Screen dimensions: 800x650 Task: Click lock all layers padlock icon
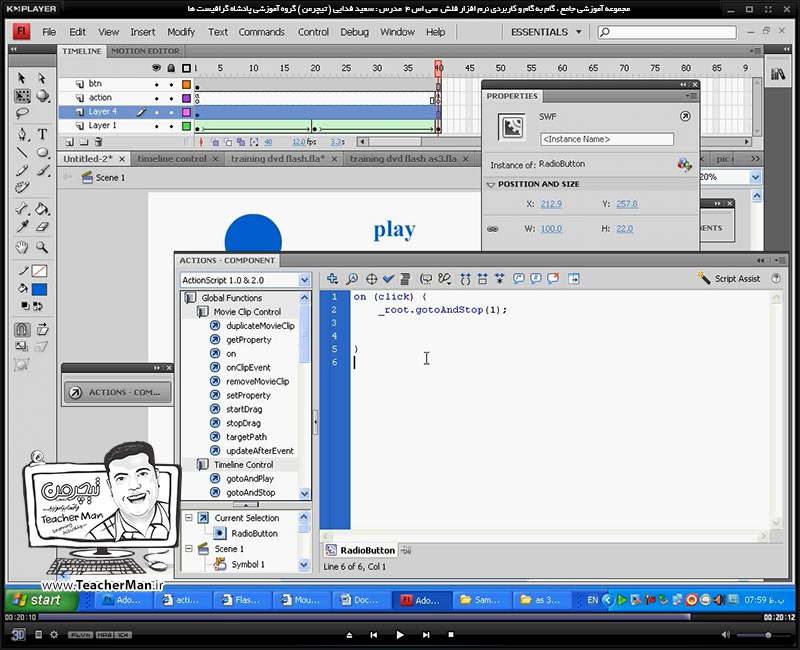coord(171,68)
